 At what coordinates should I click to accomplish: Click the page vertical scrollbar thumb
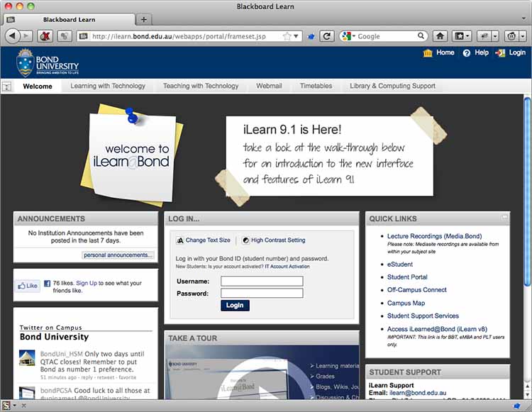(x=527, y=191)
